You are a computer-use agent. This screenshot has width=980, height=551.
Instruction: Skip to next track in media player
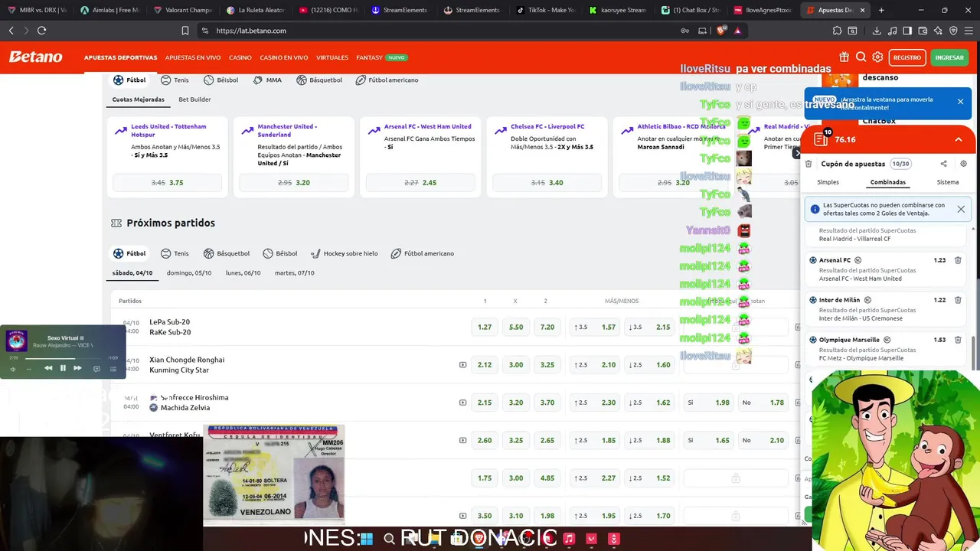(x=77, y=368)
